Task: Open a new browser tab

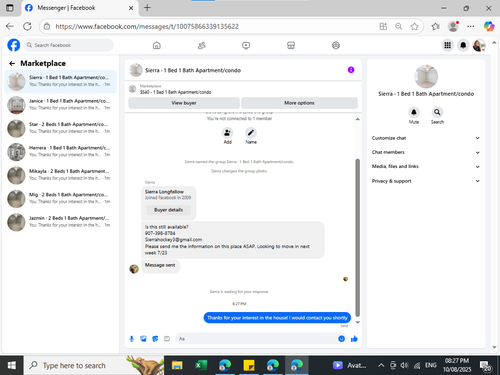Action: pyautogui.click(x=147, y=8)
